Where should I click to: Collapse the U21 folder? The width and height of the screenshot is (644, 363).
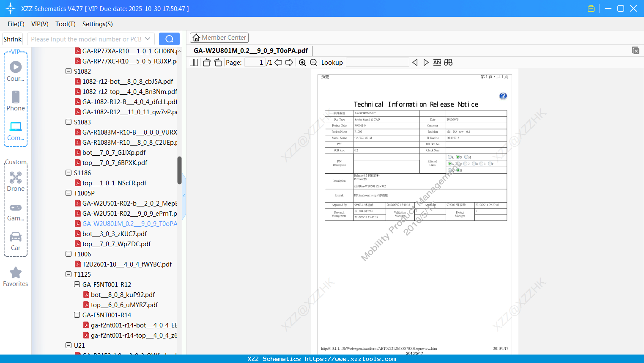click(69, 345)
